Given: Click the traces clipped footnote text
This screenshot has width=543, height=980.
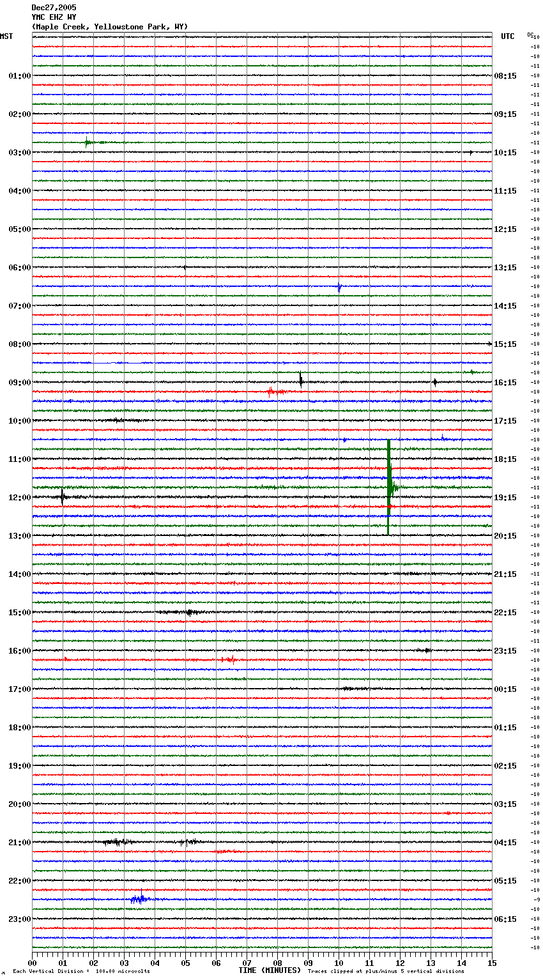Looking at the screenshot, I should pos(386,972).
